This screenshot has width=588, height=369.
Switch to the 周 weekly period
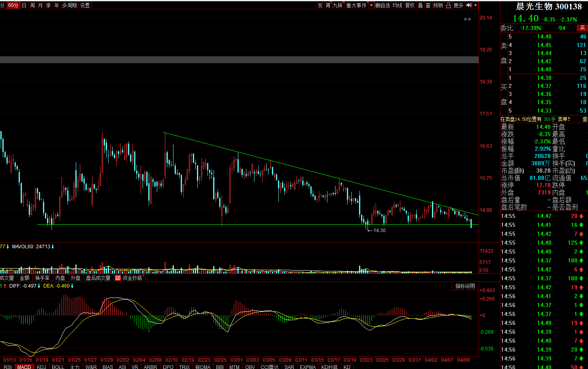[32, 5]
